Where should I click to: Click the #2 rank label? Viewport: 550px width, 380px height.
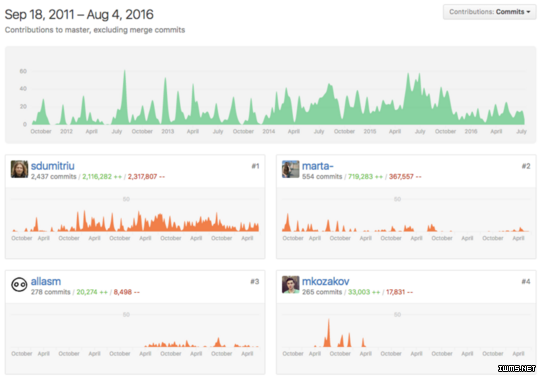tap(526, 166)
